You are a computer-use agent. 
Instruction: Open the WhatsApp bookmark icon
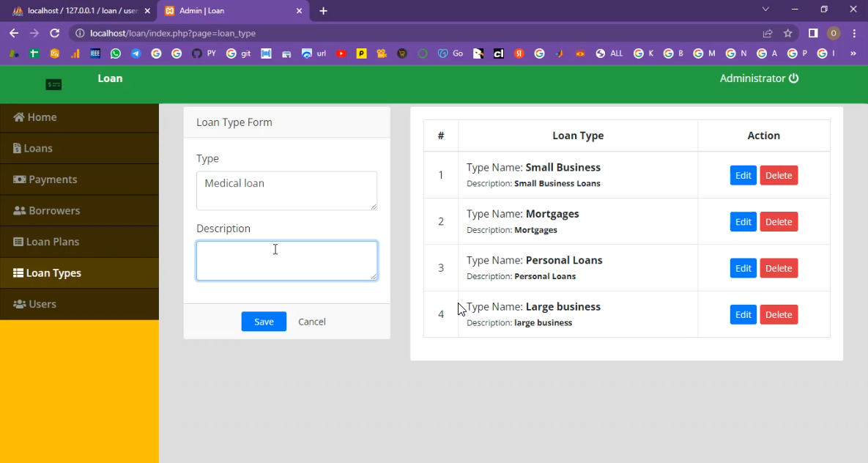[x=116, y=53]
